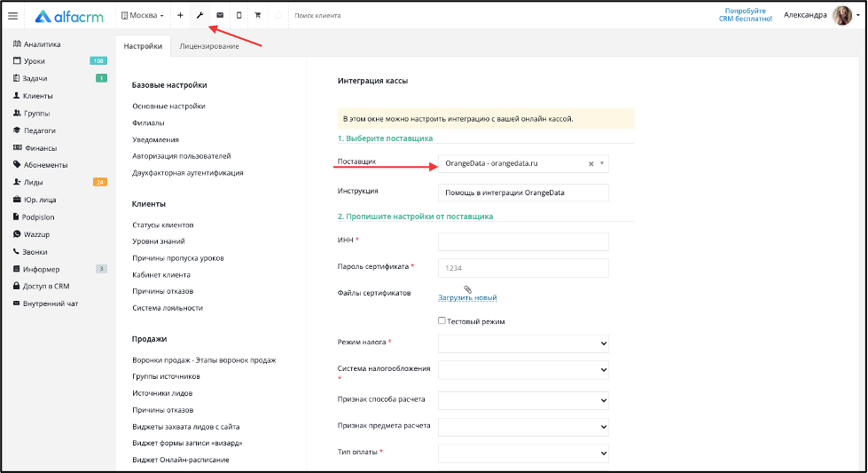Screen dimensions: 868x473
Task: Click the alfacrm logo
Action: pyautogui.click(x=69, y=17)
